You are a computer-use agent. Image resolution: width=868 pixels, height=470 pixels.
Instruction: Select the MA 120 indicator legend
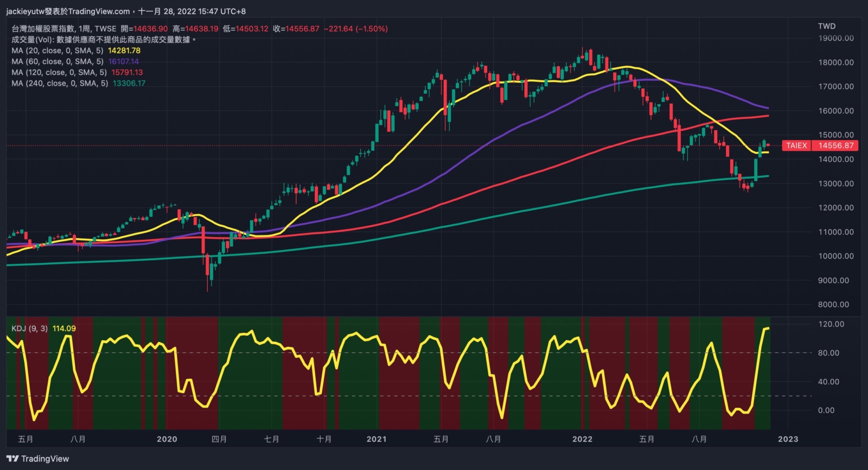[59, 72]
